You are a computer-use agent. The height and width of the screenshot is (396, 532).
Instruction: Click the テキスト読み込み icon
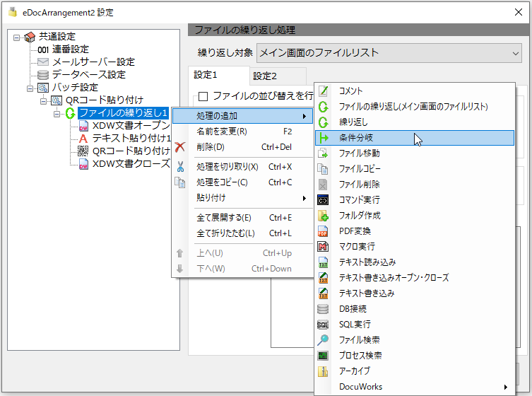tap(323, 262)
